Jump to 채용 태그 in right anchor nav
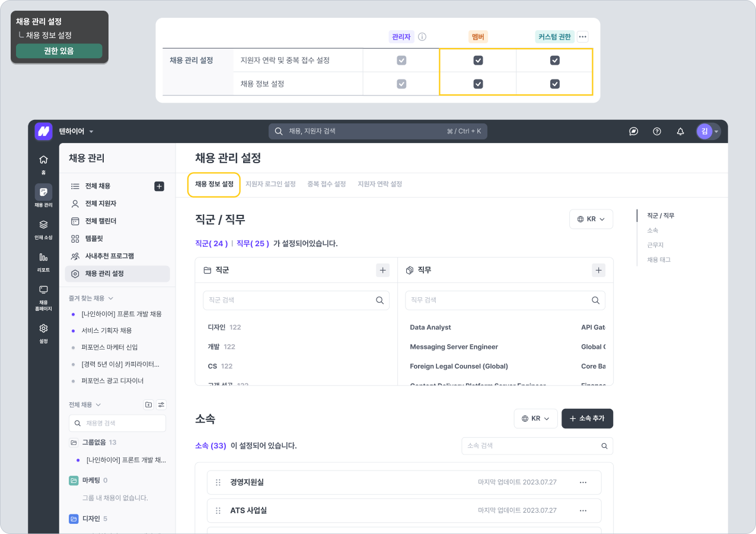Screen dimensions: 756x534 point(659,260)
